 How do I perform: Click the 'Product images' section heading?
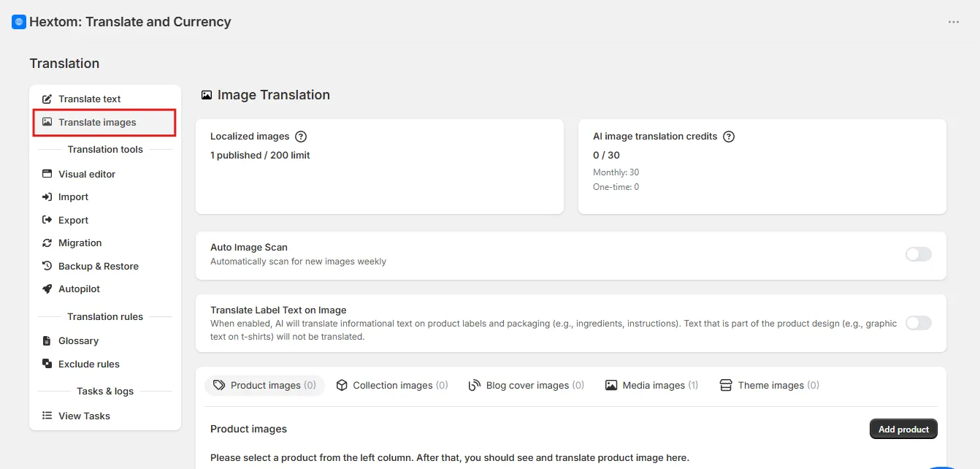(248, 429)
